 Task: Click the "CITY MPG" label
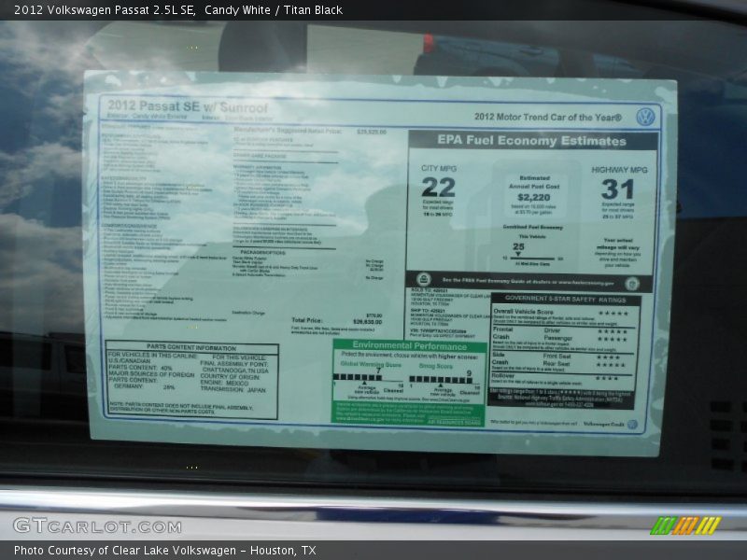click(438, 169)
